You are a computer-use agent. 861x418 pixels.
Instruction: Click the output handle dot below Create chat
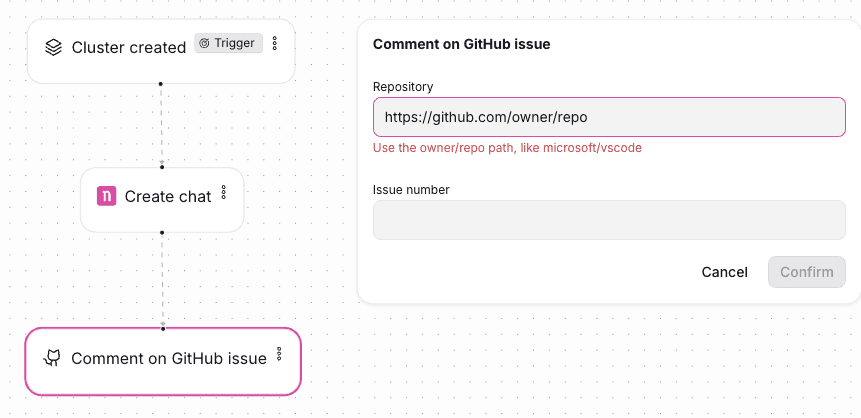pos(162,232)
